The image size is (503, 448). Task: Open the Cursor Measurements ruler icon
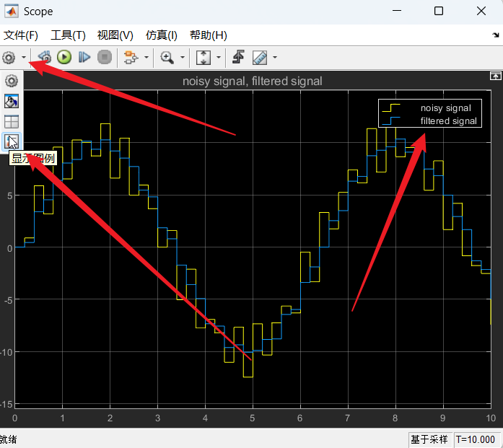[260, 58]
